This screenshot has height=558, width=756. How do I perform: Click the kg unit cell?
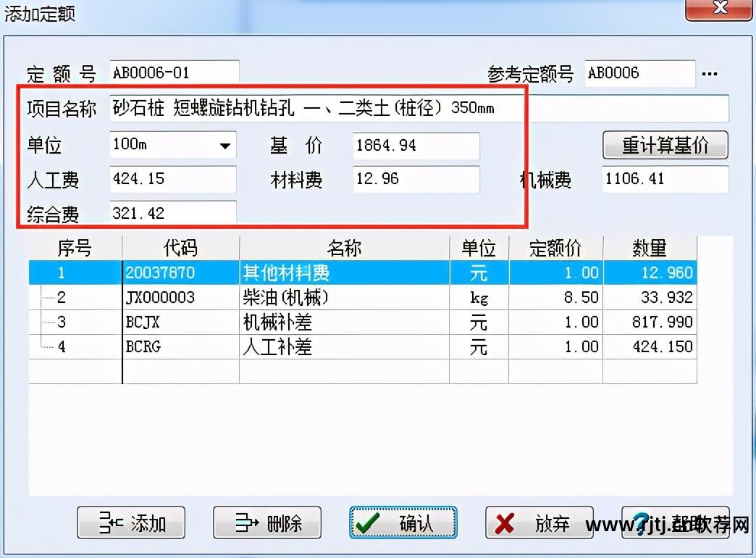[479, 297]
